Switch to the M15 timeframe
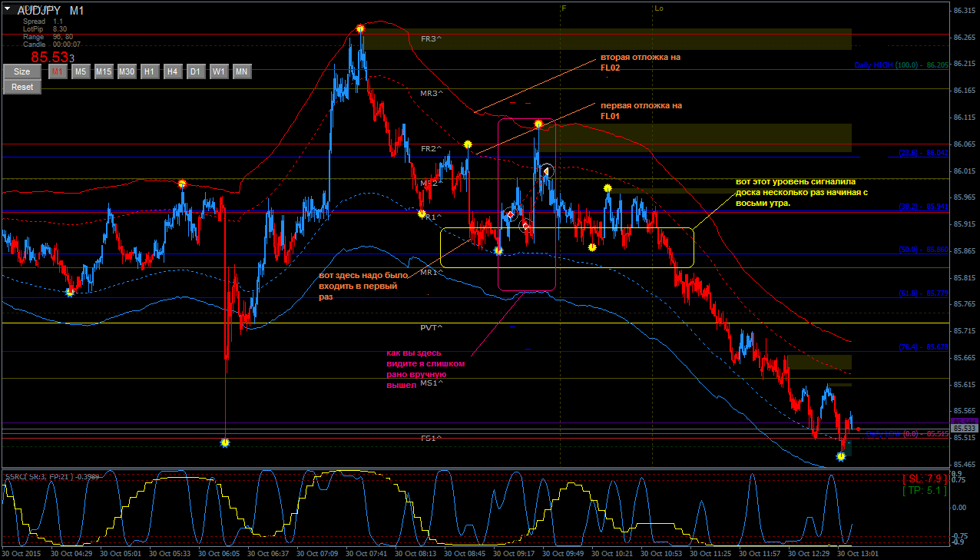 pos(104,71)
